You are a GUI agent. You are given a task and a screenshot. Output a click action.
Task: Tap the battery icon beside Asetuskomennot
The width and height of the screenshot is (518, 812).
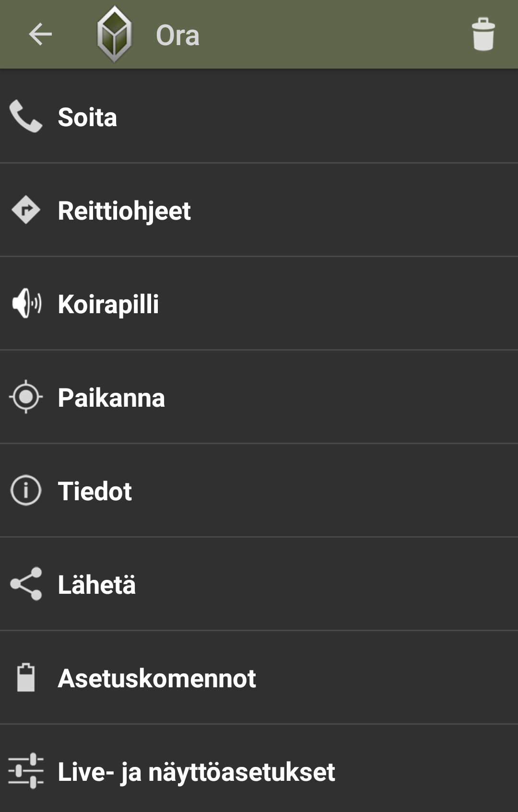(26, 677)
